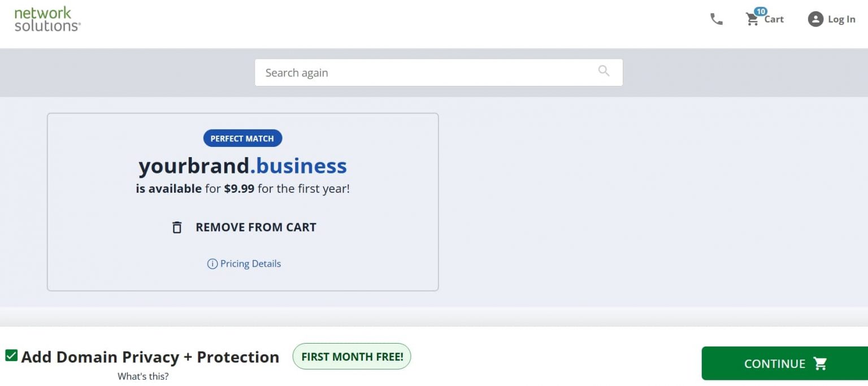Click the info icon next to Pricing Details

point(212,263)
